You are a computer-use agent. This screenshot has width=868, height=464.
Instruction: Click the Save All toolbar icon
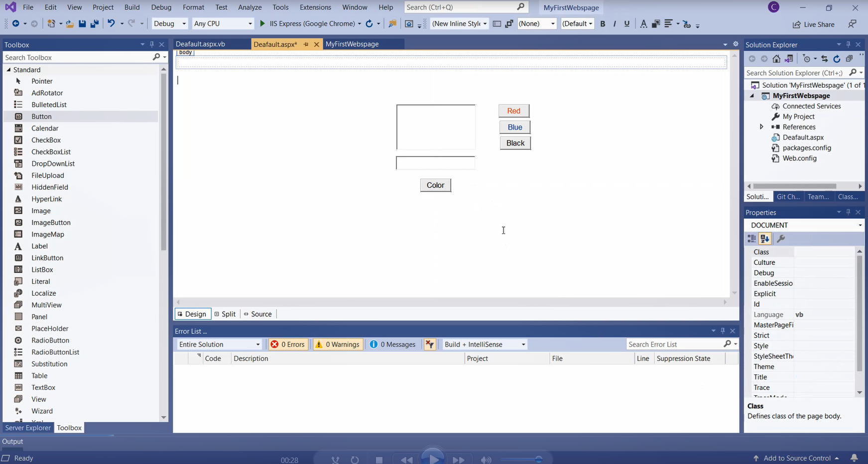click(x=94, y=23)
